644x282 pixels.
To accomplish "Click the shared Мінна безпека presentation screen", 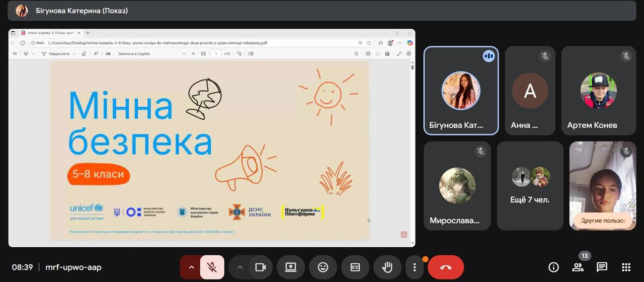I will [211, 146].
